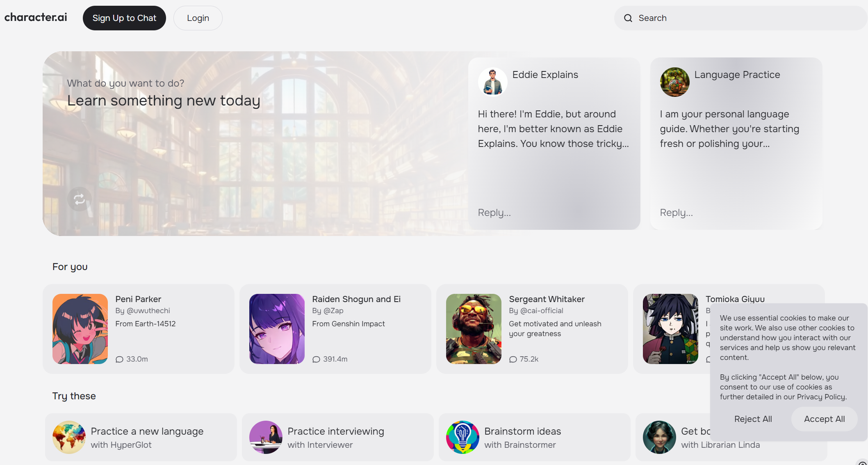Click the HyperGlot world map avatar
The image size is (868, 465).
[x=69, y=437]
